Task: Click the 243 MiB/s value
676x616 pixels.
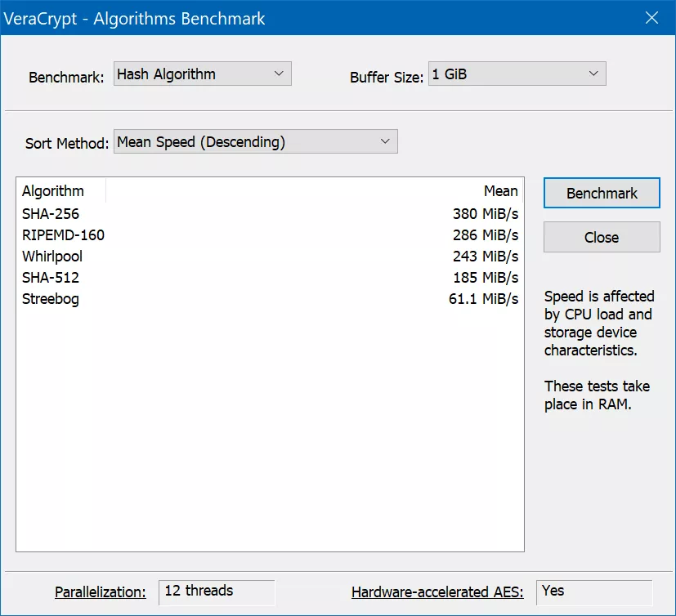Action: click(x=486, y=257)
